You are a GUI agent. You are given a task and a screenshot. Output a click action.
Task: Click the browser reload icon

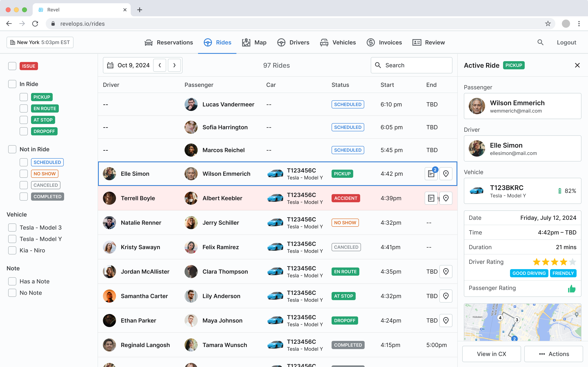[35, 23]
